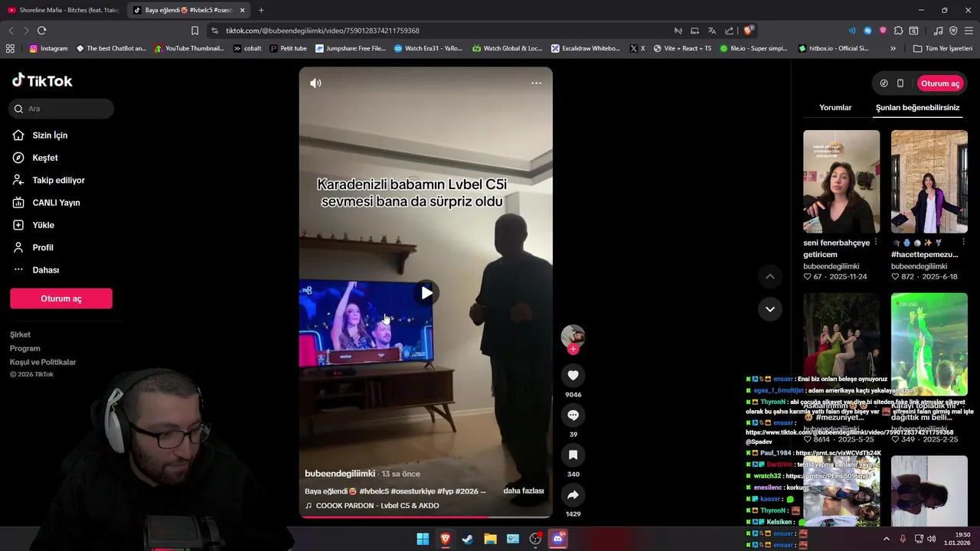Bookmark the video, save count 340
This screenshot has width=980, height=551.
(x=573, y=455)
